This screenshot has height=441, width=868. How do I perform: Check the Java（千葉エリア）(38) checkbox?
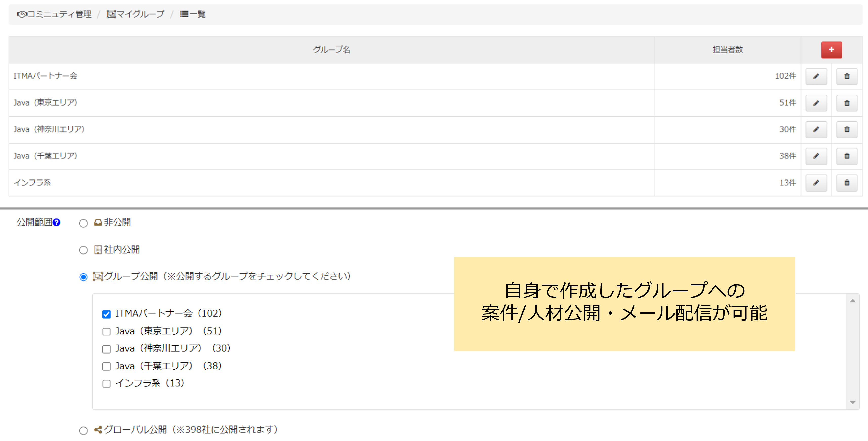107,367
